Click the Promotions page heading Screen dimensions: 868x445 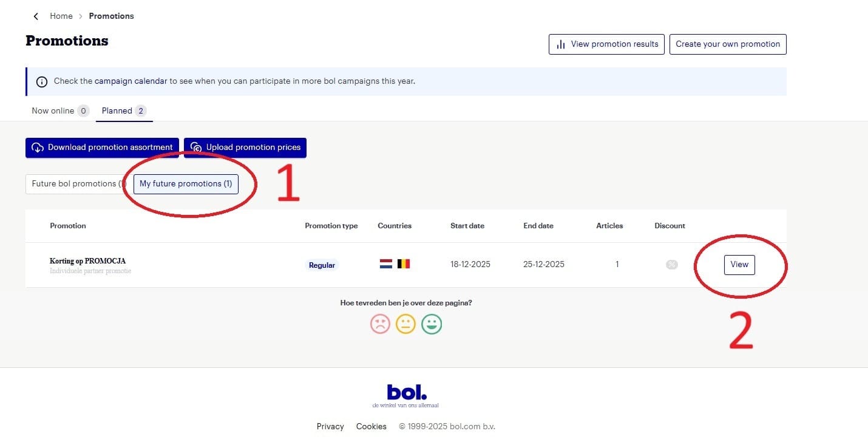click(67, 41)
